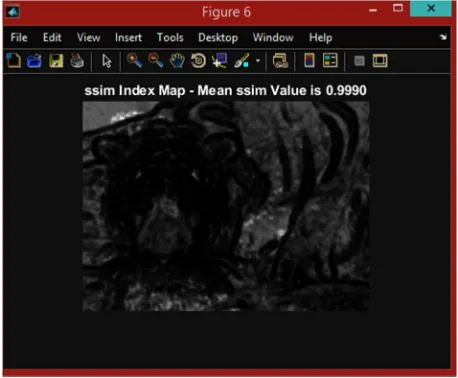Open the Edit menu

[x=52, y=37]
